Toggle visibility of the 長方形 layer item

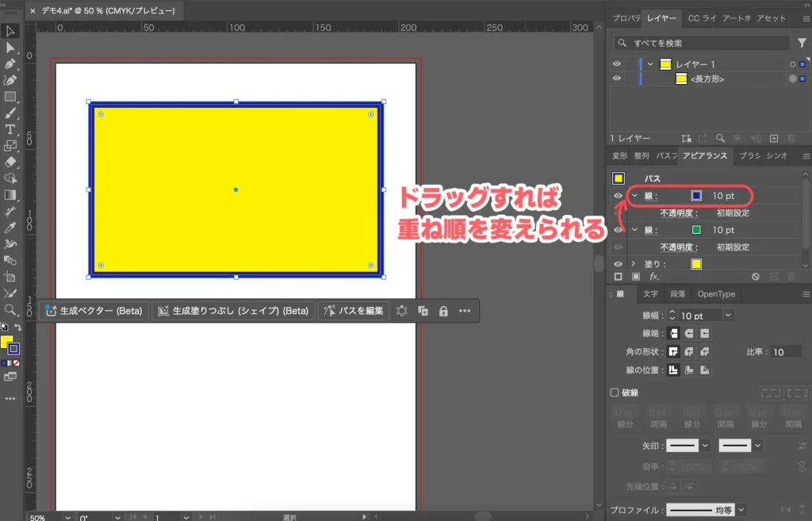[617, 79]
